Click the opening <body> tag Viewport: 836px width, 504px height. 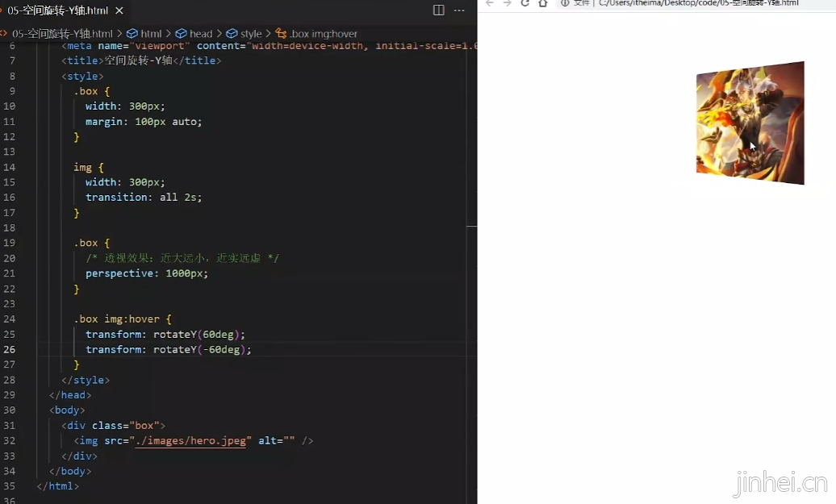(x=67, y=410)
